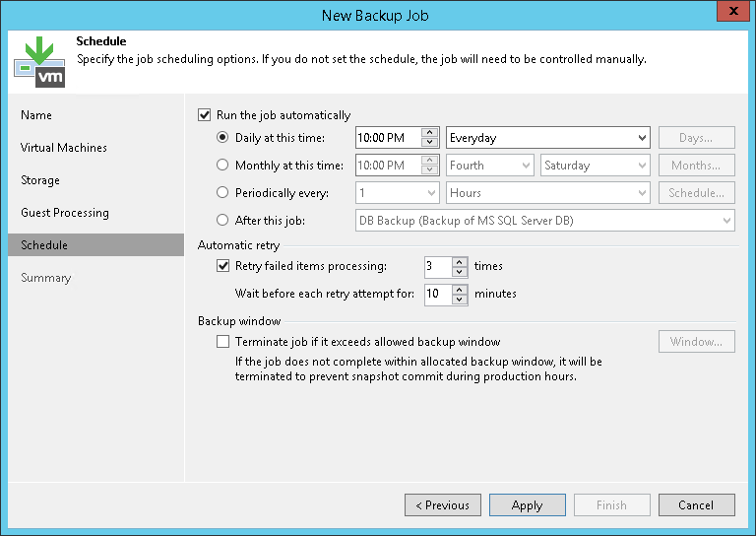This screenshot has width=756, height=536.
Task: Open the Everyday schedule dropdown
Action: click(x=547, y=138)
